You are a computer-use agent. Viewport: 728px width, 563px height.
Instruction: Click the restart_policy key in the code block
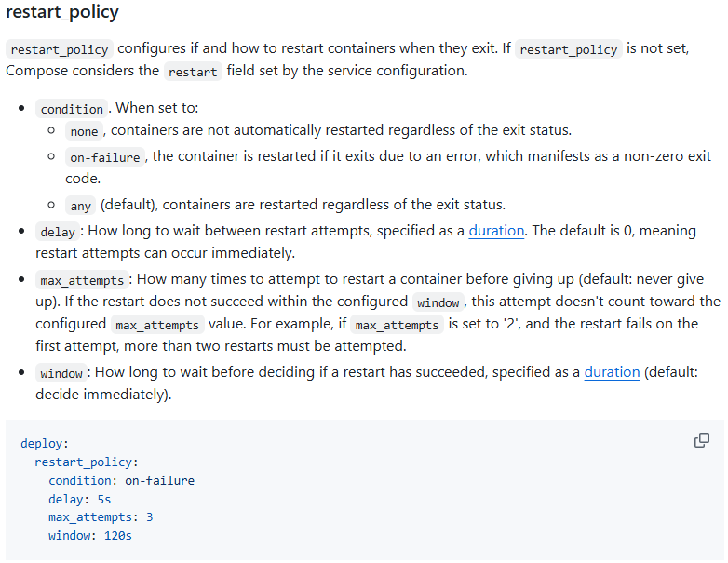tap(87, 462)
